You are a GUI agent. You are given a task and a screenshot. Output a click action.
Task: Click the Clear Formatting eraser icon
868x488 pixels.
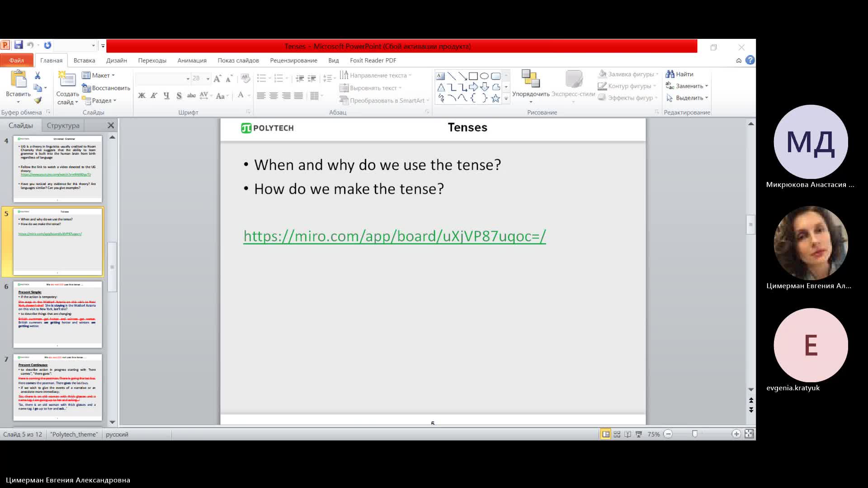pos(245,79)
